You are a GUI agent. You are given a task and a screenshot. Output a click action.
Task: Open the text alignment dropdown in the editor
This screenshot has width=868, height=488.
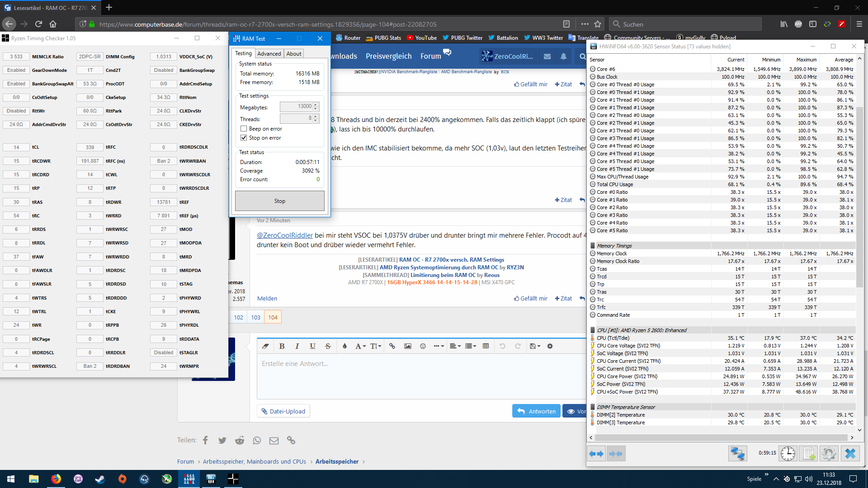[x=455, y=346]
